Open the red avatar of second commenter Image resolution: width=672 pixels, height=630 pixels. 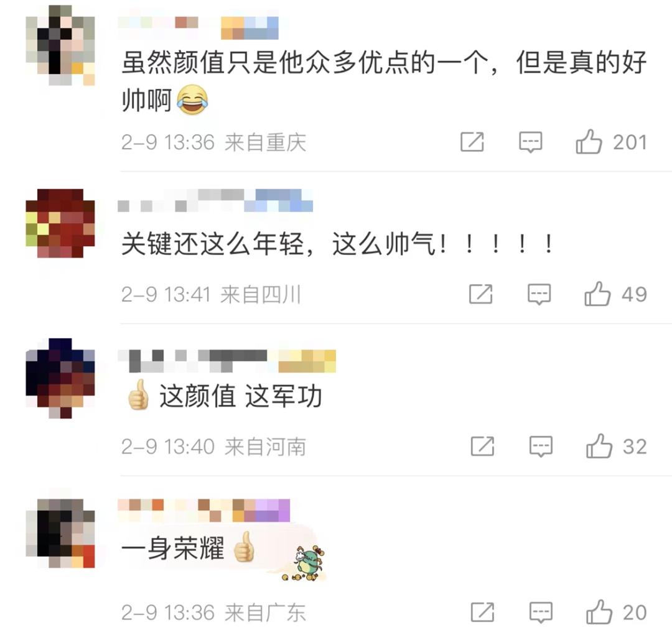[x=60, y=223]
